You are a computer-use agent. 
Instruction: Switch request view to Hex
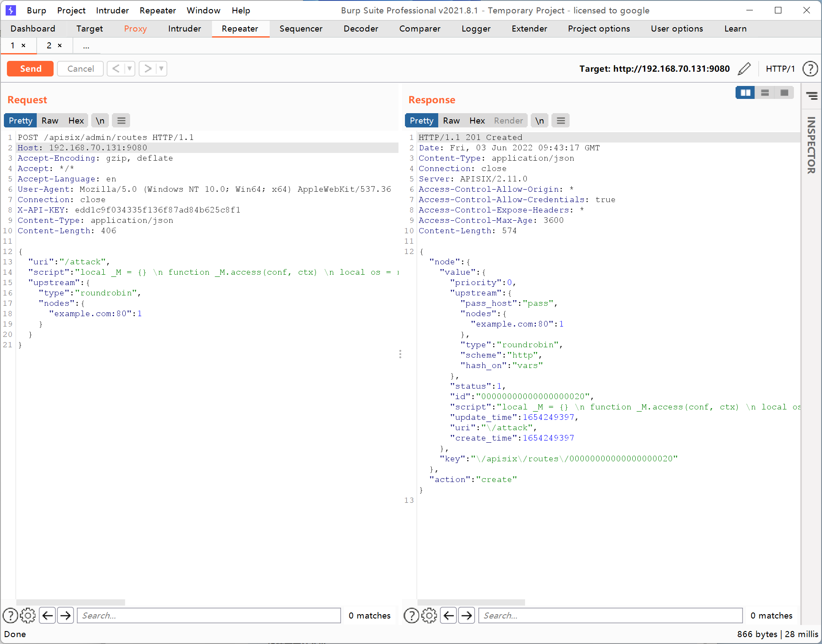point(76,121)
